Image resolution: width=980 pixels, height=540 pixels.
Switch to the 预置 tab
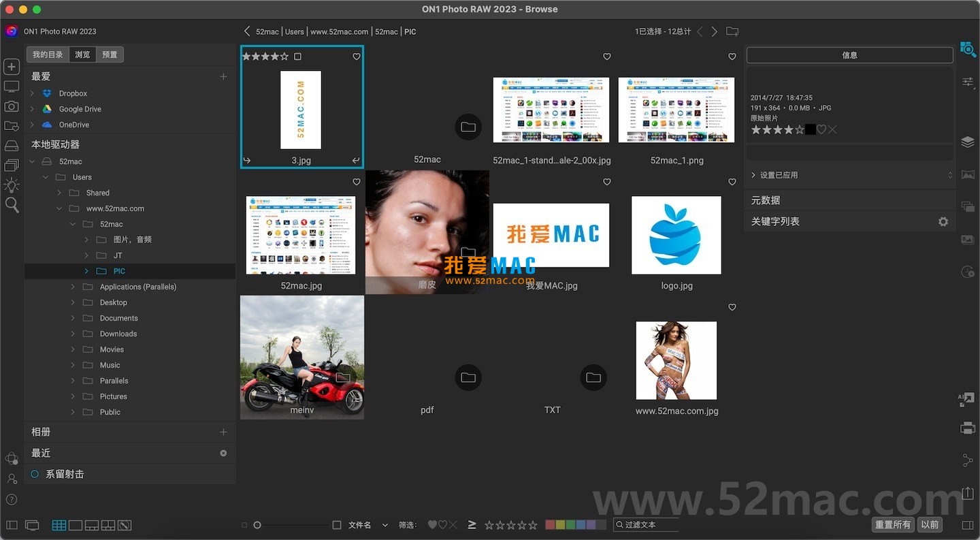(110, 54)
